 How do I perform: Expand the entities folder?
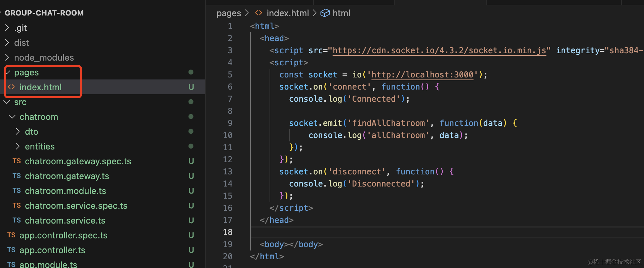18,146
